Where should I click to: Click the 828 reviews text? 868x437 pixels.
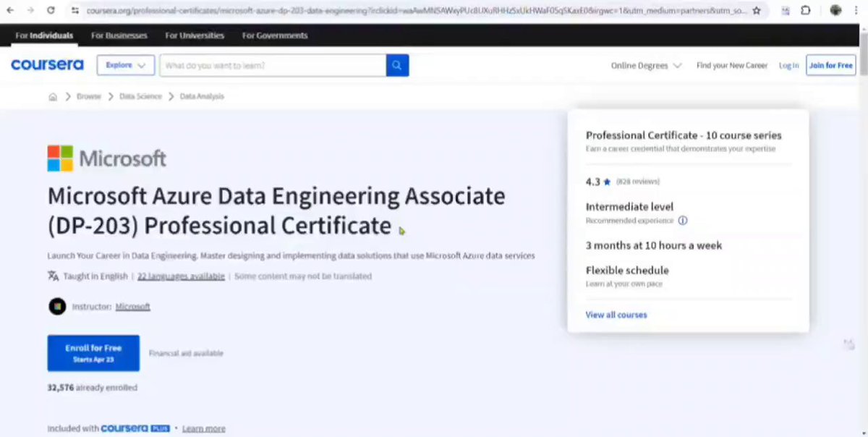(x=638, y=182)
